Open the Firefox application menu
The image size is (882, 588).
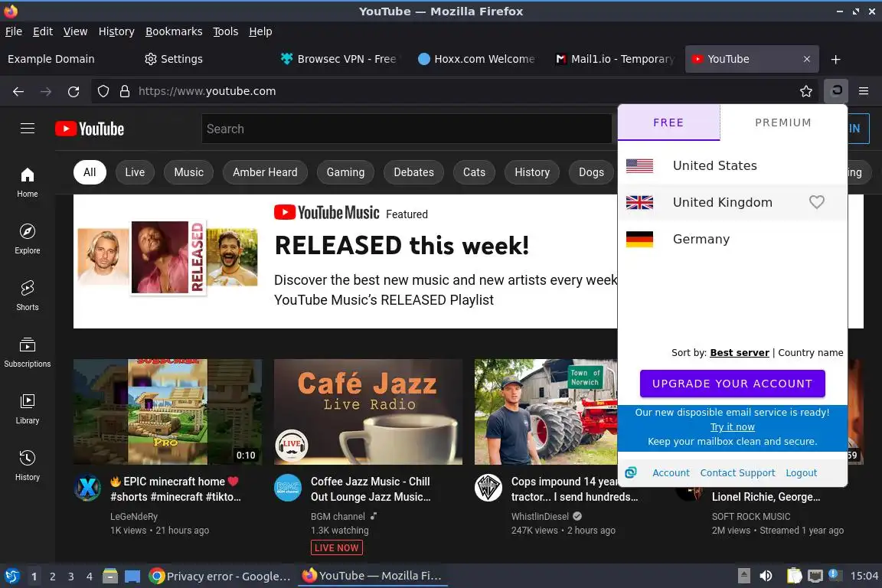pos(864,91)
